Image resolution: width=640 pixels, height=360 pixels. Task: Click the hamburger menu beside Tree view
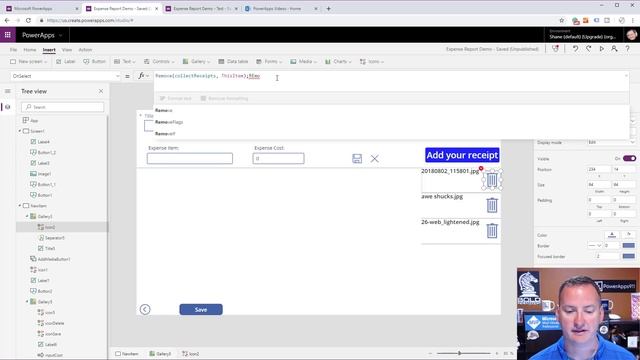tap(8, 91)
